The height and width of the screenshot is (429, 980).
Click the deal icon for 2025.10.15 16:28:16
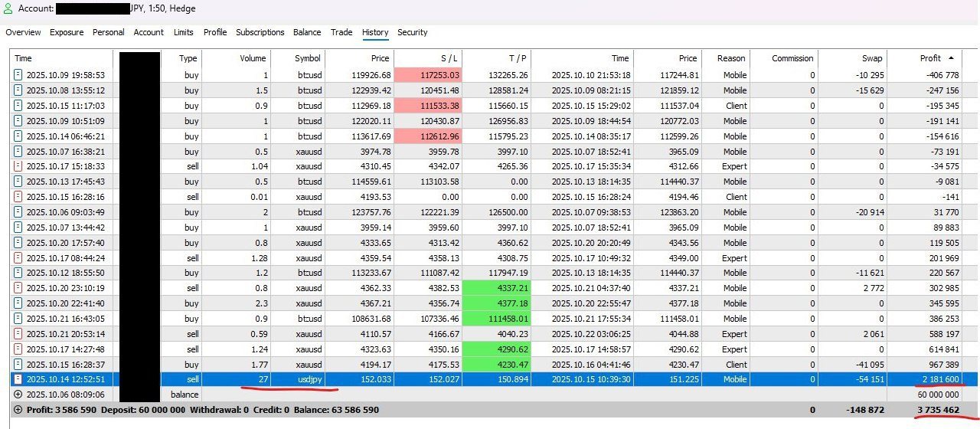click(18, 197)
